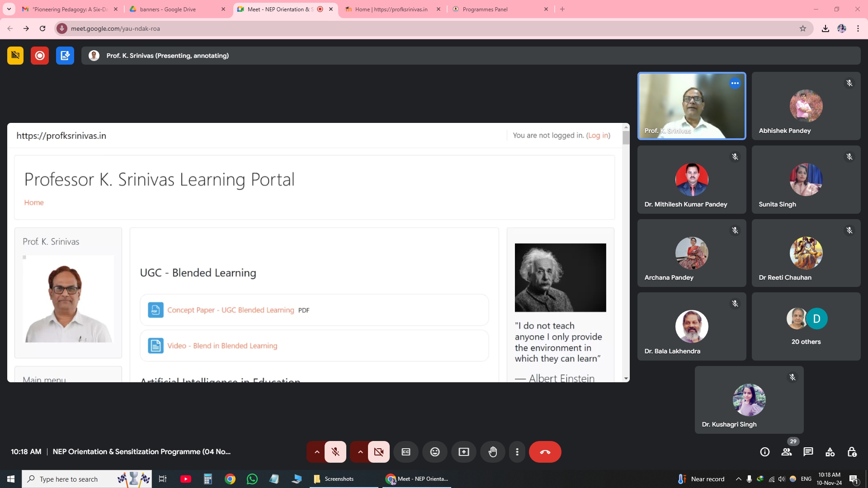The height and width of the screenshot is (488, 868).
Task: Click the red leave call button
Action: (545, 452)
